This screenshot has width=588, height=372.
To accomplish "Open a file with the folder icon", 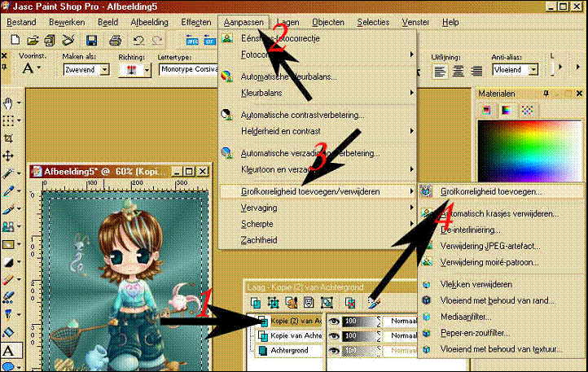I will click(x=33, y=40).
